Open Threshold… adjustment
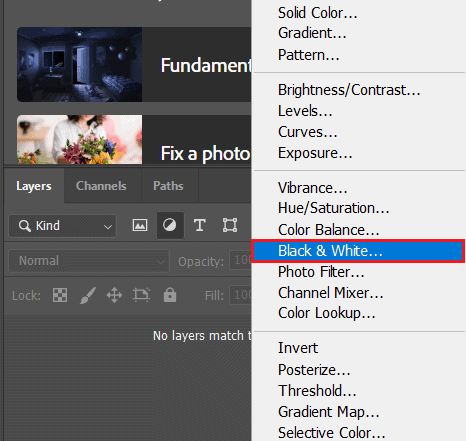This screenshot has height=441, width=466. pos(317,391)
